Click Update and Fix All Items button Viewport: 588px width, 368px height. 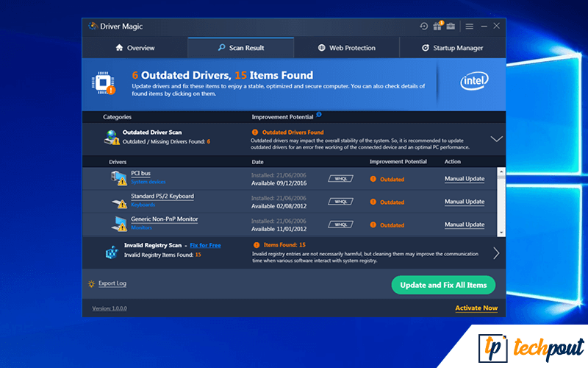pyautogui.click(x=443, y=285)
